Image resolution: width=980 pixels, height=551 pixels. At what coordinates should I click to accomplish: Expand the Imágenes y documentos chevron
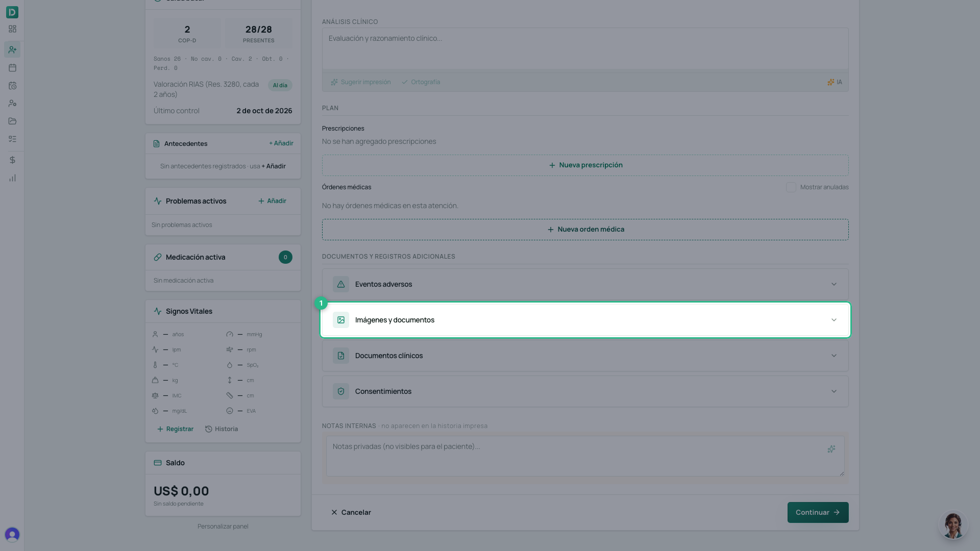(834, 320)
